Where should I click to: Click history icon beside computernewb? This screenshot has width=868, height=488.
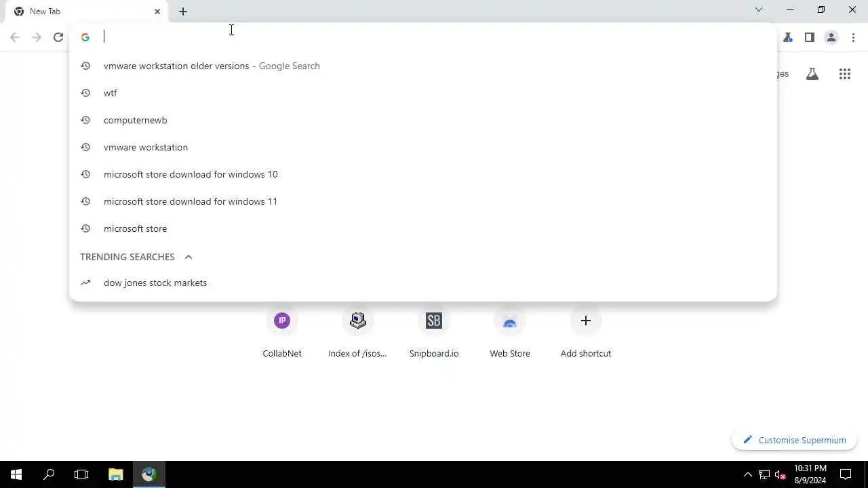pos(85,120)
